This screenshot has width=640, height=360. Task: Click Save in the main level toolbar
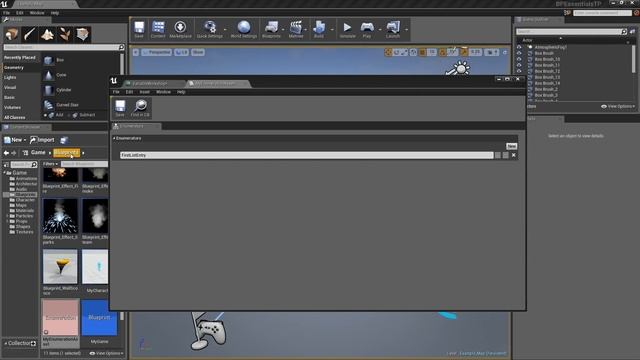[139, 29]
